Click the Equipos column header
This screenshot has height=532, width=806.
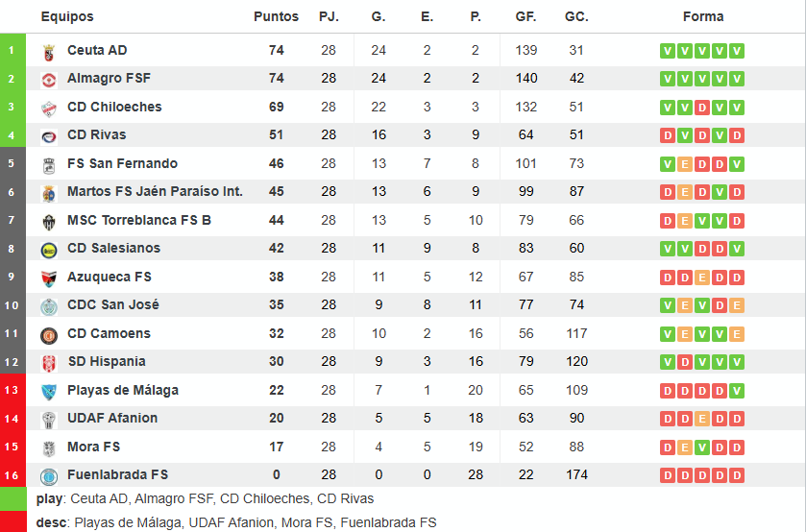click(67, 16)
